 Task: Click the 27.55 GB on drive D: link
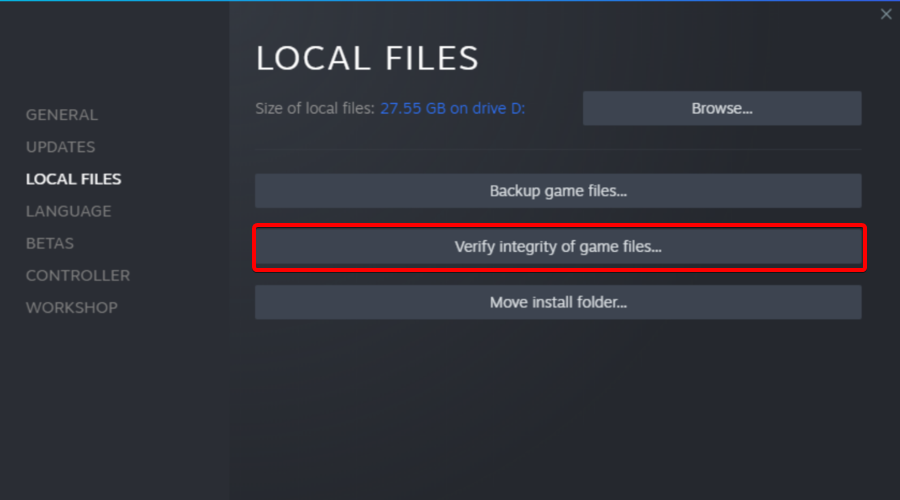click(452, 108)
